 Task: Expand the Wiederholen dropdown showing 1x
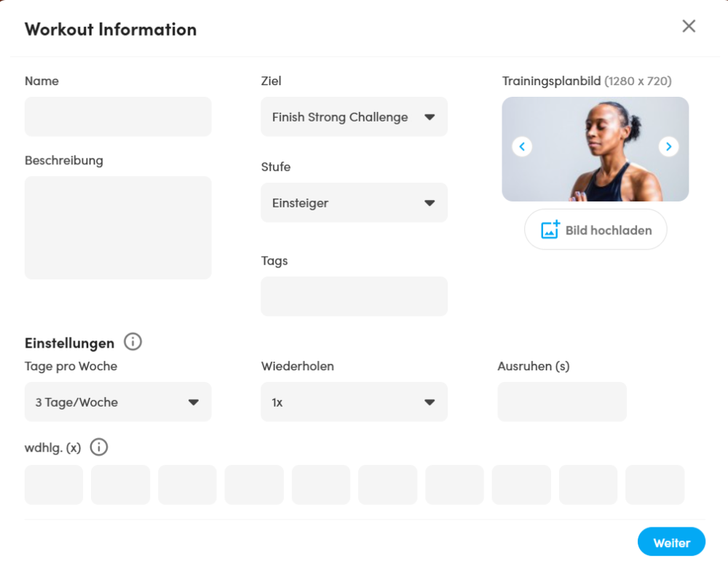pyautogui.click(x=355, y=402)
